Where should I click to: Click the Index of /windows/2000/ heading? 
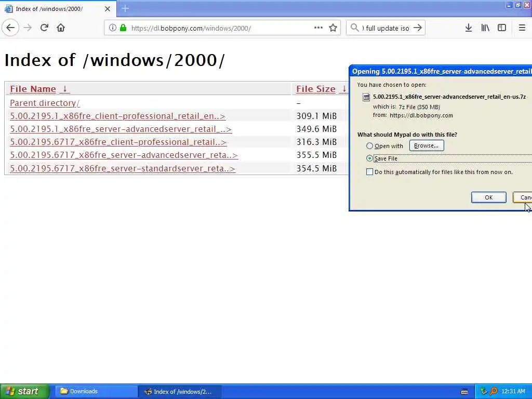click(114, 60)
